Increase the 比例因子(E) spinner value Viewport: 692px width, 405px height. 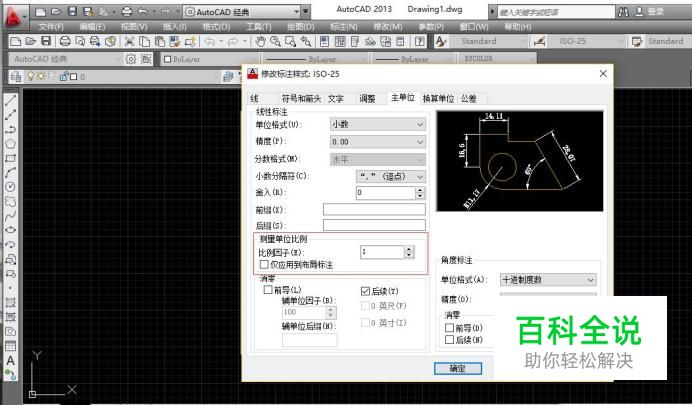pyautogui.click(x=409, y=249)
